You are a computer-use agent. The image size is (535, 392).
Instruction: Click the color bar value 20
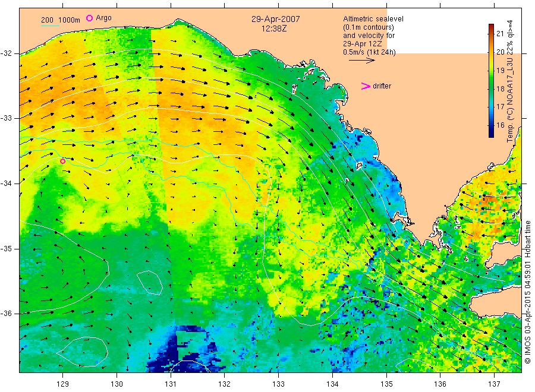(x=500, y=52)
